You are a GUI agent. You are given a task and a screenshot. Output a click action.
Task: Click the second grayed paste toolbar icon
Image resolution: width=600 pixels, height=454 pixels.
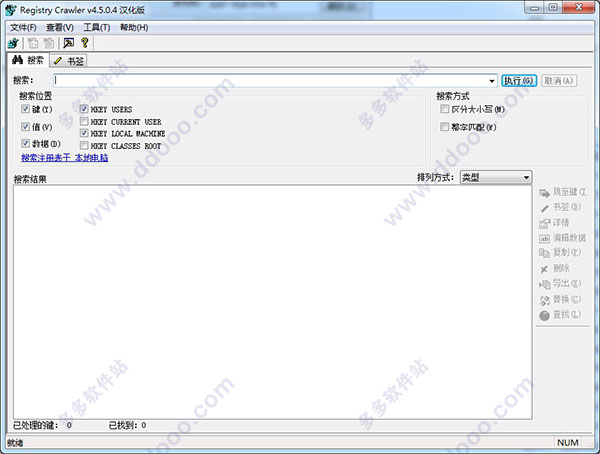(x=49, y=43)
